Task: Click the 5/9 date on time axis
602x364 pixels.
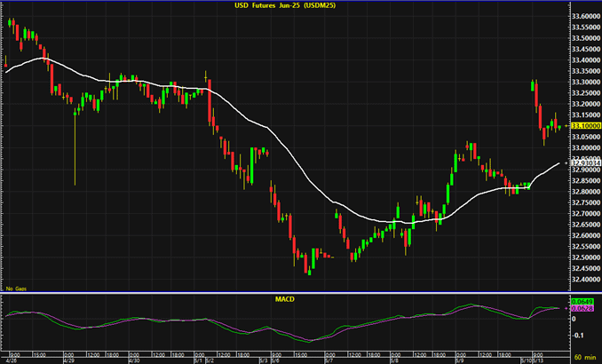Action: tap(459, 360)
